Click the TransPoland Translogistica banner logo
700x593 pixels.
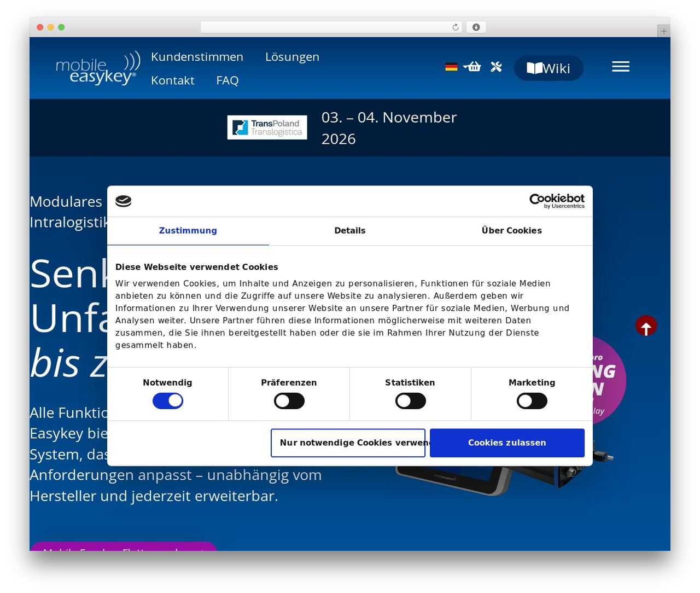[267, 127]
